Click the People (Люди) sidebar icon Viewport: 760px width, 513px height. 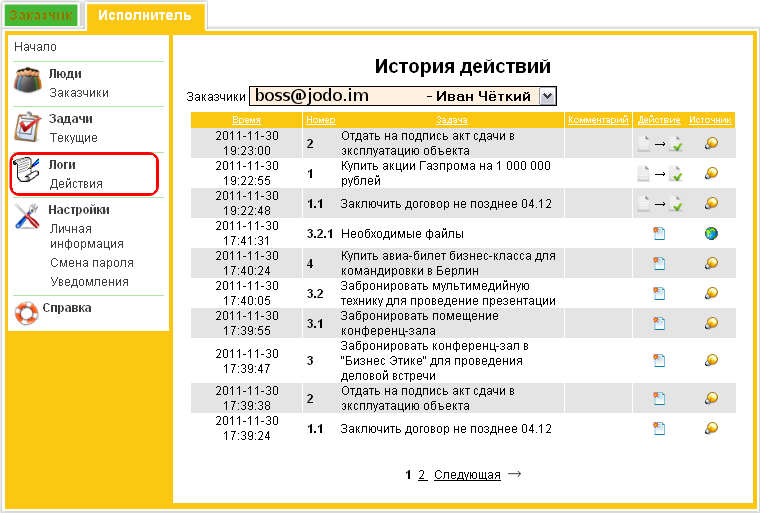(x=27, y=82)
